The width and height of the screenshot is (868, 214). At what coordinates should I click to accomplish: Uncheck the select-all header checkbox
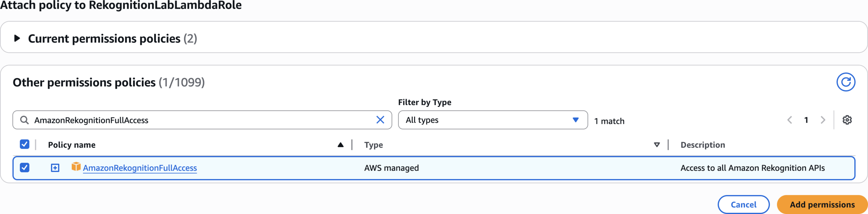click(25, 144)
